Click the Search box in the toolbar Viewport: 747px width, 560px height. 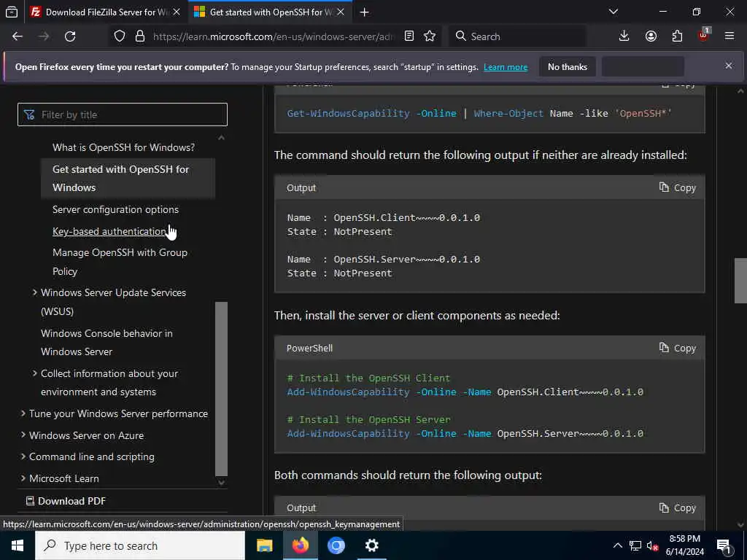tap(517, 36)
